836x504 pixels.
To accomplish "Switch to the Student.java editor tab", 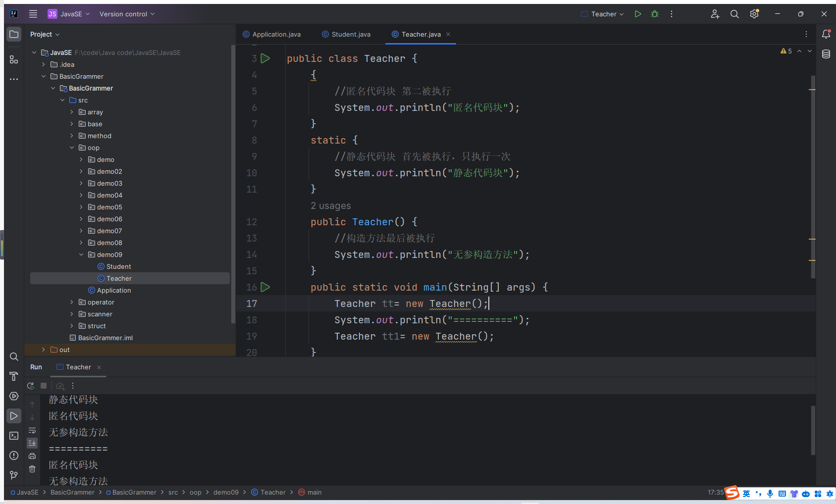I will click(351, 34).
